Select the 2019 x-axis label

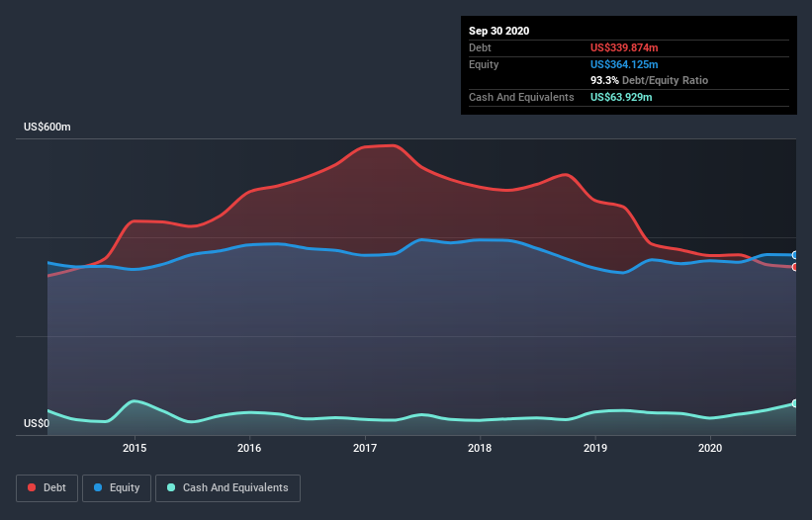tap(595, 448)
